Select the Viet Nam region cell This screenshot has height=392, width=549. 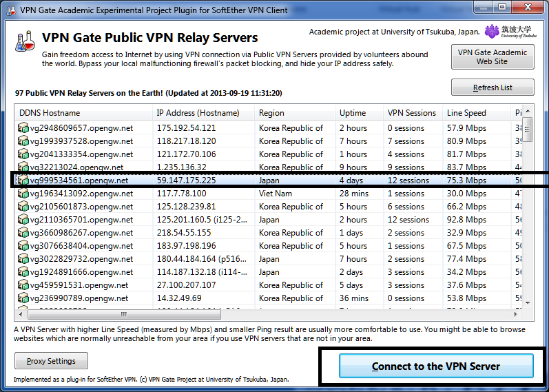coord(276,194)
